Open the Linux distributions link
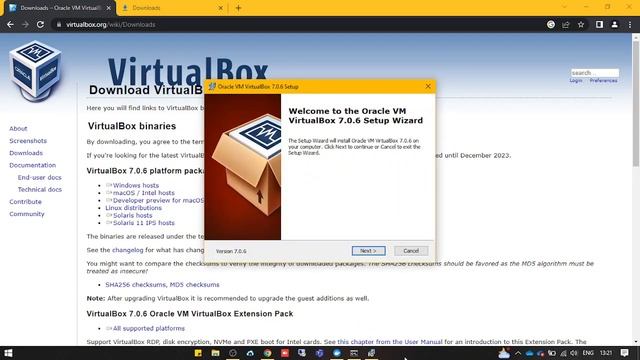Viewport: 640px width, 360px height. pyautogui.click(x=133, y=208)
